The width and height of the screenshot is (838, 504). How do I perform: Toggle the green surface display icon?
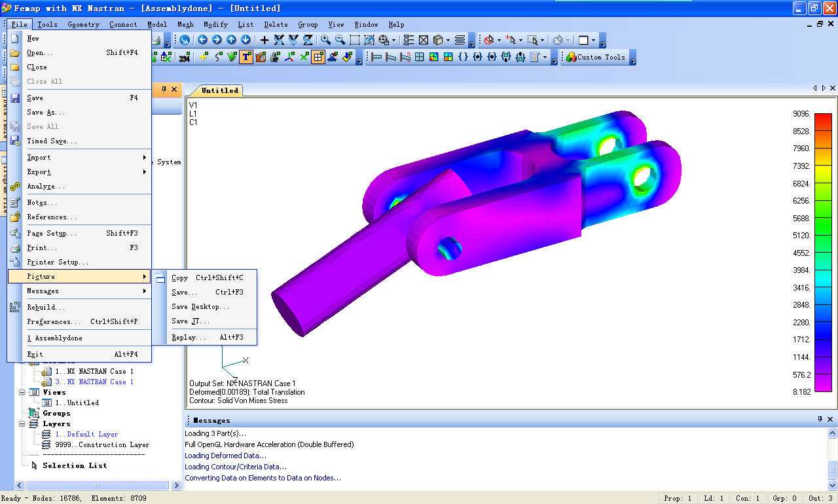point(232,57)
